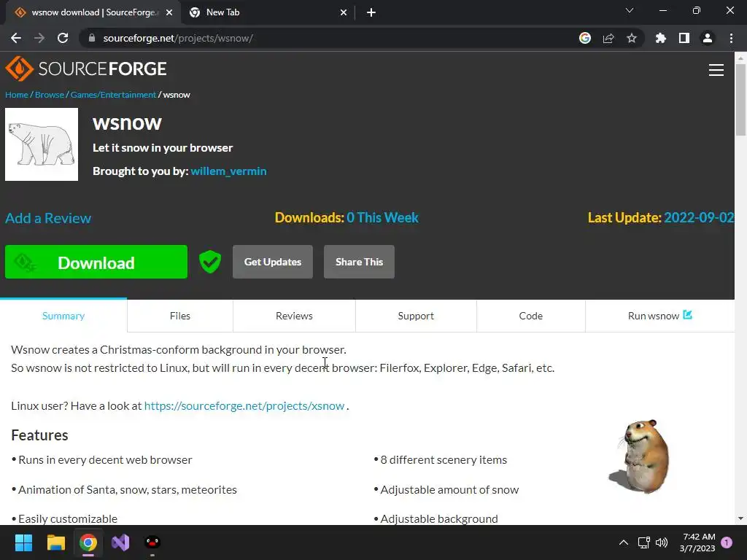Screen dimensions: 747x560
Task: Click the polar bear project thumbnail
Action: [x=42, y=144]
